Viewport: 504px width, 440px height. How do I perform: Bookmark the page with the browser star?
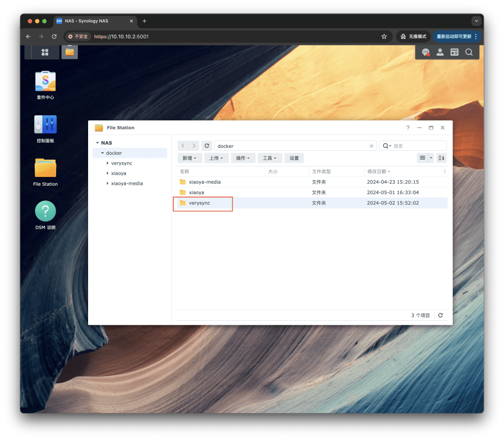(x=384, y=36)
